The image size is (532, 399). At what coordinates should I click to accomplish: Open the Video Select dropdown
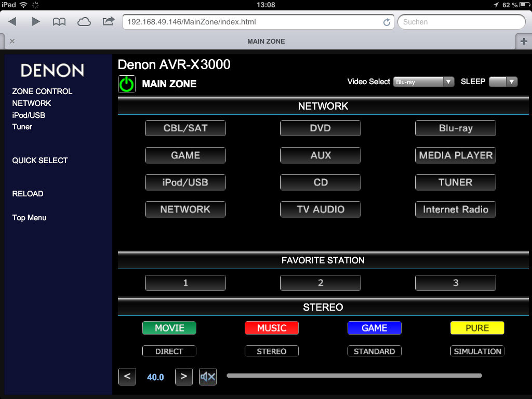[x=424, y=82]
